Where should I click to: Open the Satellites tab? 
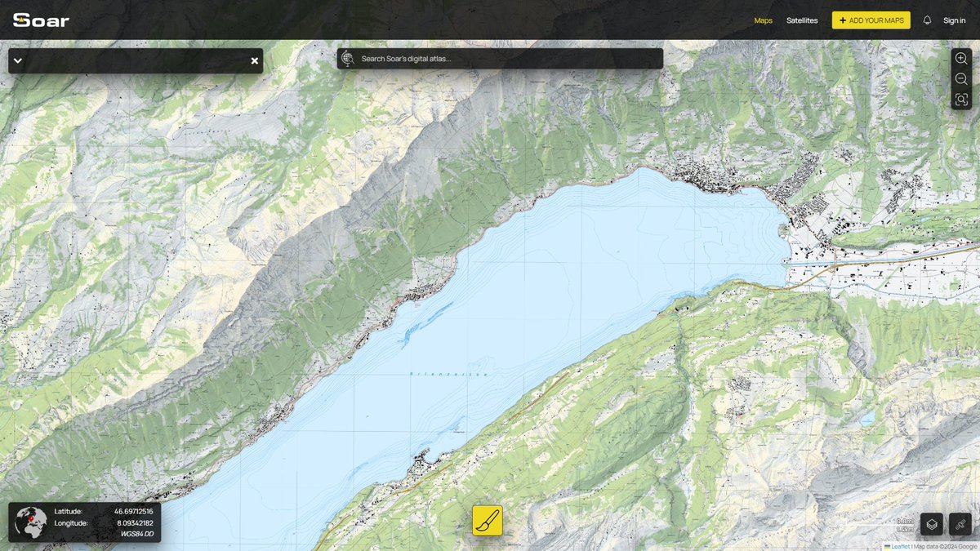[x=802, y=20]
